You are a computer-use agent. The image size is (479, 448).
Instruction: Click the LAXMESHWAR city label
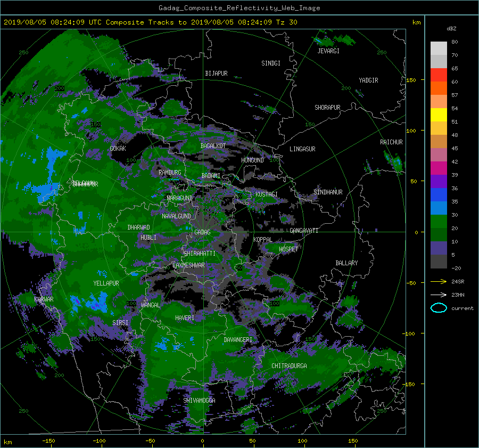(x=188, y=265)
